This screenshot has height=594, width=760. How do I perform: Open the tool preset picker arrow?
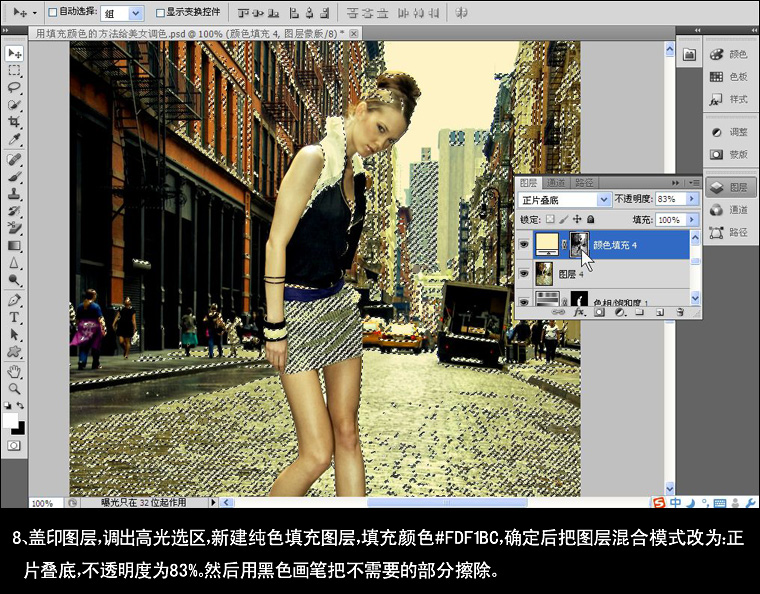[x=34, y=13]
